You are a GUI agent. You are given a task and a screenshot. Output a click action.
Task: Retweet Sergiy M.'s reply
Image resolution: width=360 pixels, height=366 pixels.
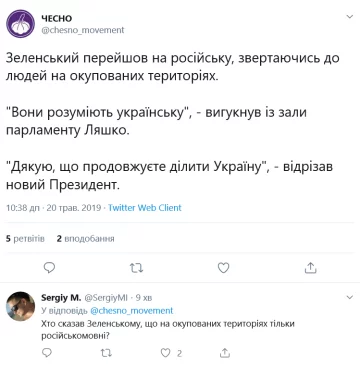(107, 352)
